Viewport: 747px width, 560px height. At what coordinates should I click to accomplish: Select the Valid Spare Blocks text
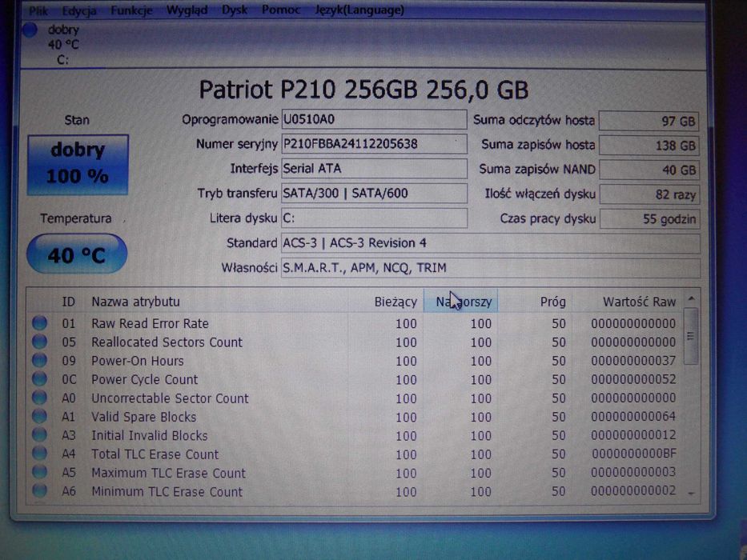pyautogui.click(x=144, y=417)
